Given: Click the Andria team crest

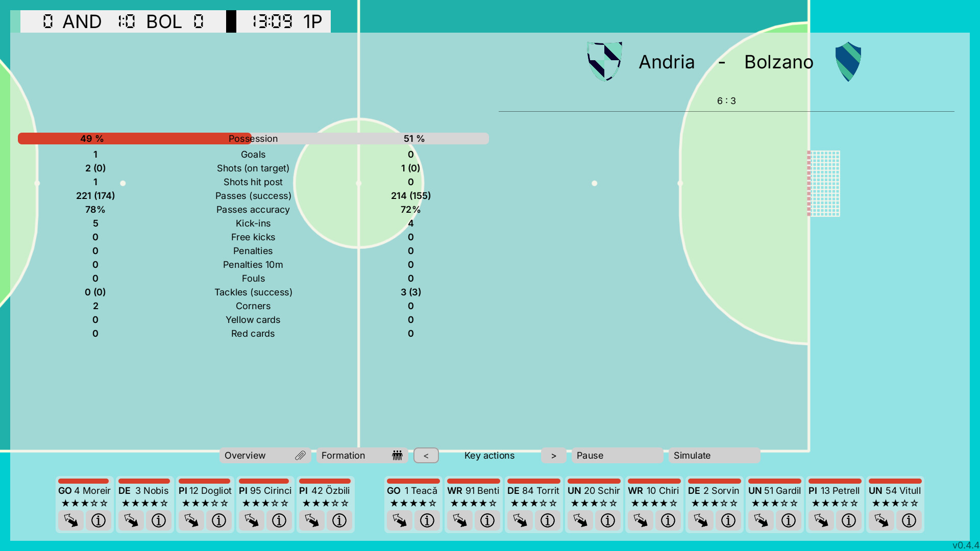Looking at the screenshot, I should click(x=604, y=62).
